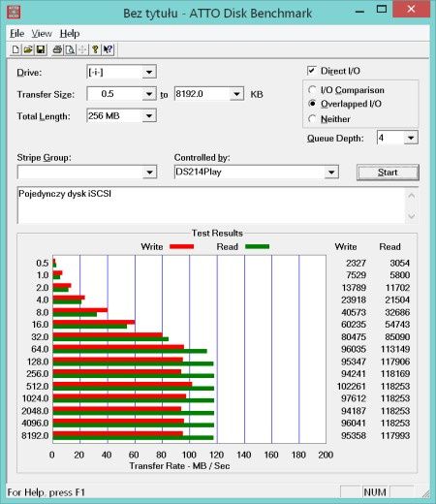The width and height of the screenshot is (436, 504).
Task: Click the Print toolbar icon
Action: tap(57, 49)
